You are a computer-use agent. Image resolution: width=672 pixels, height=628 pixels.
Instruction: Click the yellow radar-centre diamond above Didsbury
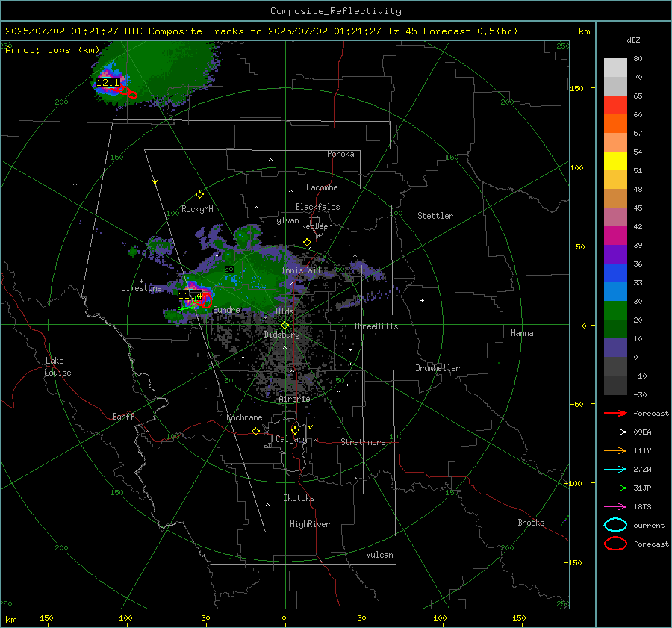[285, 326]
